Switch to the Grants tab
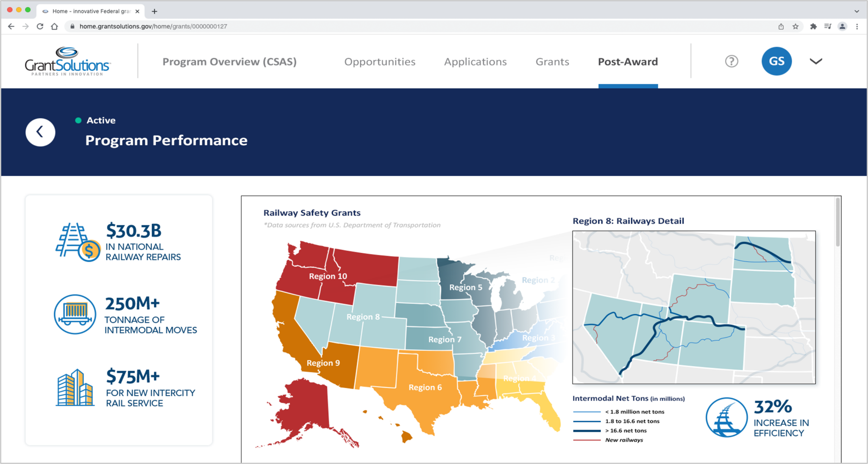The width and height of the screenshot is (868, 464). (552, 62)
